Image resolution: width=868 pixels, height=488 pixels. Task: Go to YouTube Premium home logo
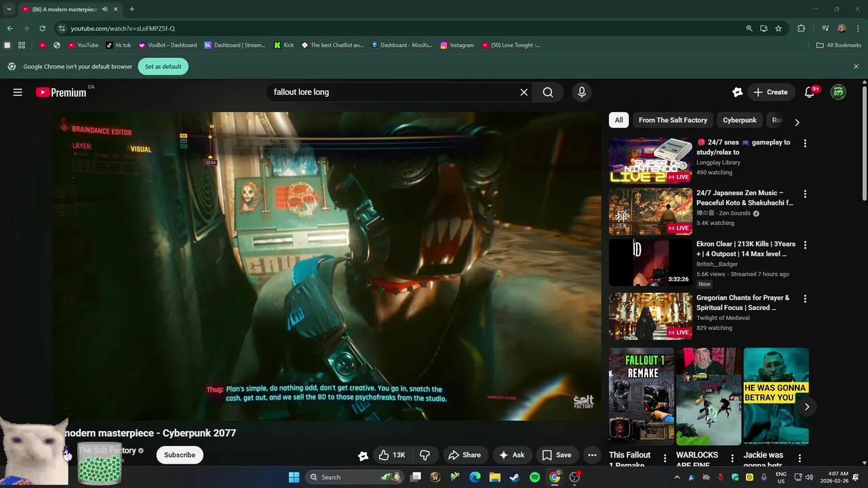[61, 92]
